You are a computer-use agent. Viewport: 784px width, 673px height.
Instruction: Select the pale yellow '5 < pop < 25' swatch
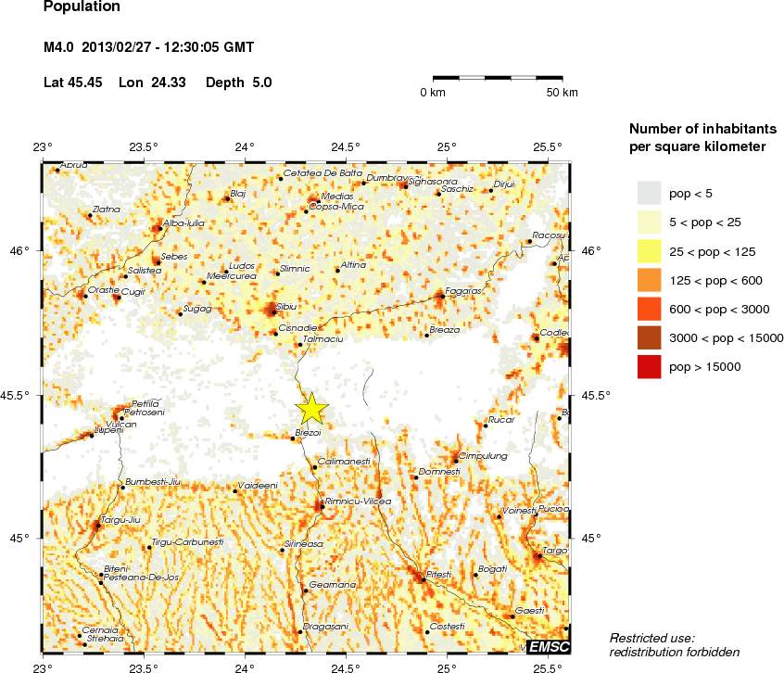click(649, 222)
